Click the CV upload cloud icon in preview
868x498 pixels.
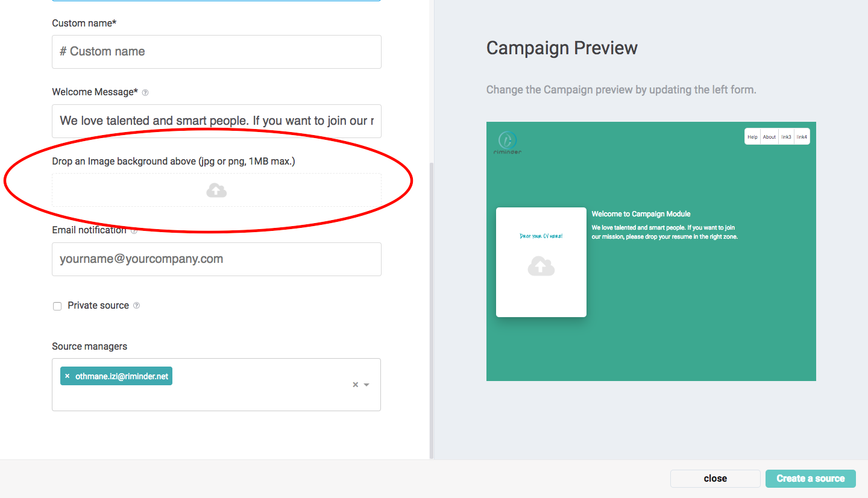[x=541, y=266]
